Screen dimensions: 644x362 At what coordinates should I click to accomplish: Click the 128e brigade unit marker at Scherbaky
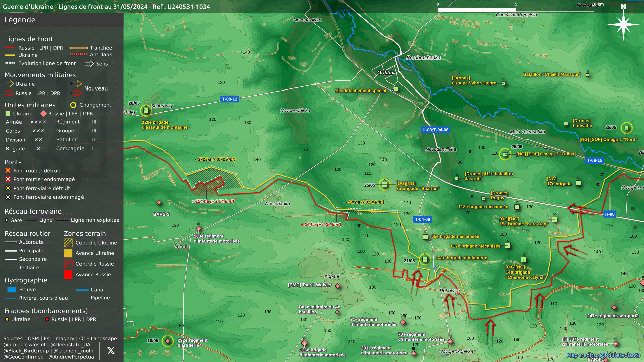point(146,111)
